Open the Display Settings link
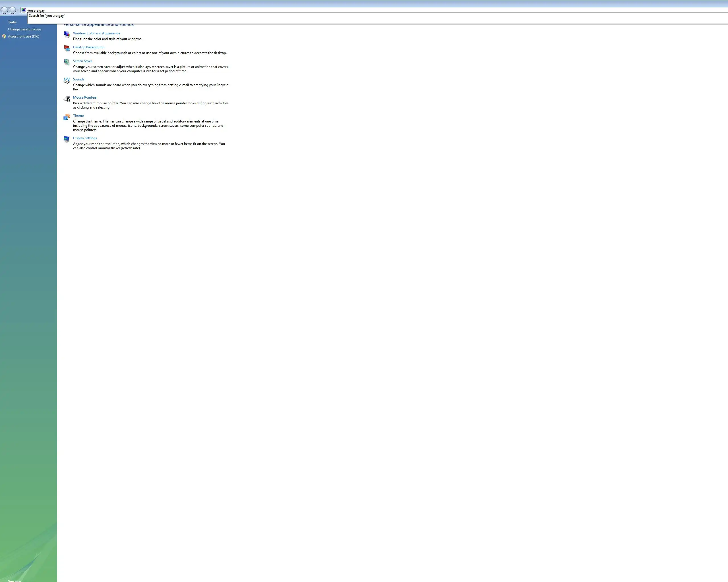 pyautogui.click(x=85, y=138)
